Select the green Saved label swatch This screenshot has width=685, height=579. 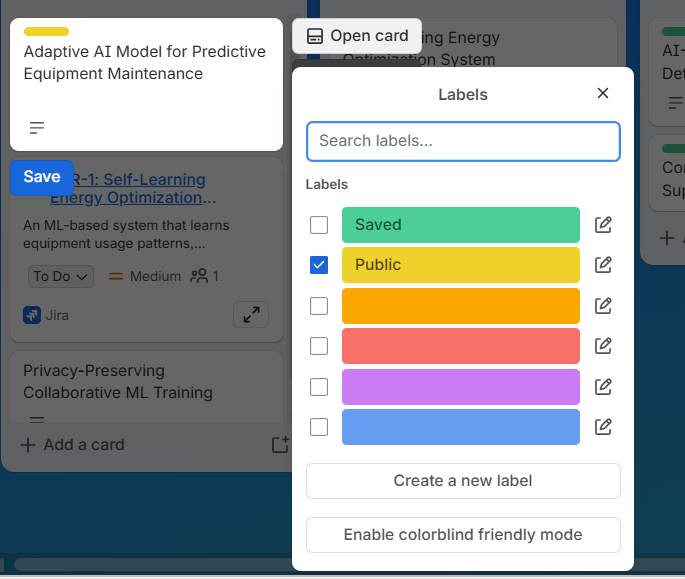pos(461,225)
